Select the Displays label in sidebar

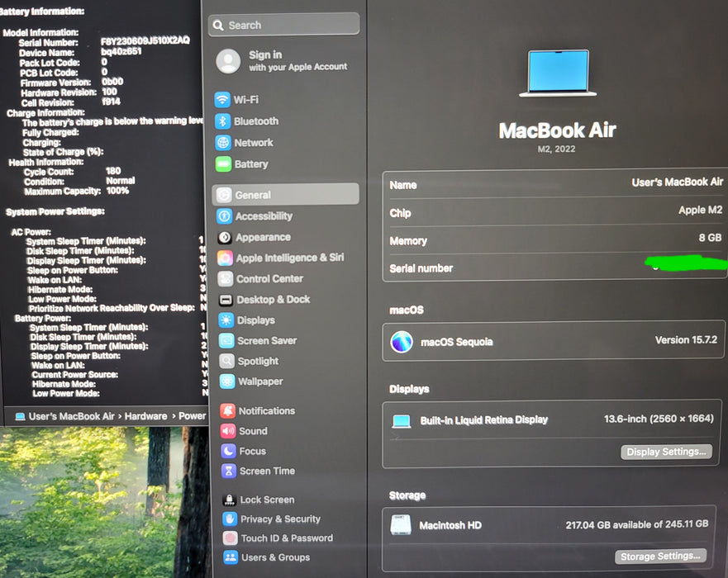pos(256,320)
